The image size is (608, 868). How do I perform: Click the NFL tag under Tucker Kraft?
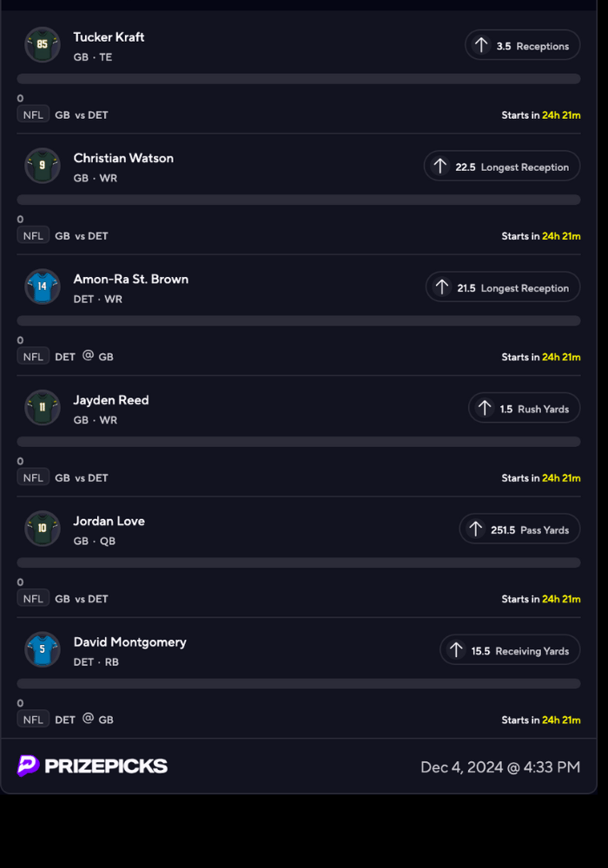coord(33,115)
